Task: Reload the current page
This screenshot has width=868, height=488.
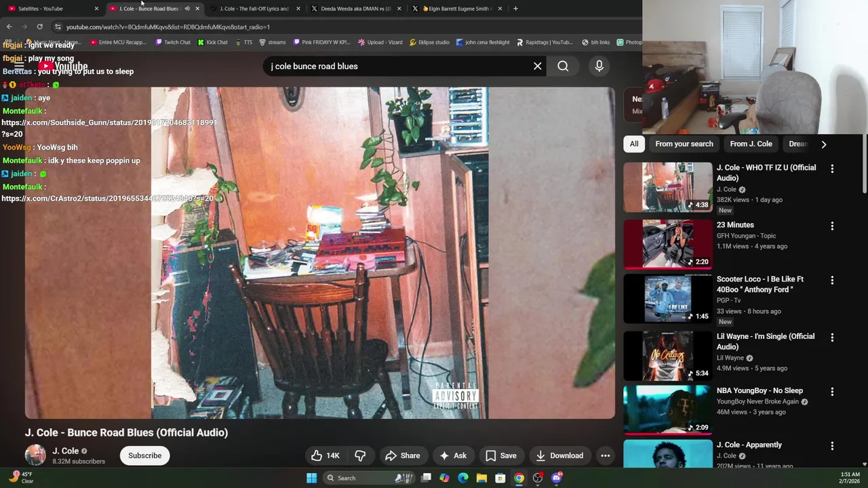Action: point(39,26)
